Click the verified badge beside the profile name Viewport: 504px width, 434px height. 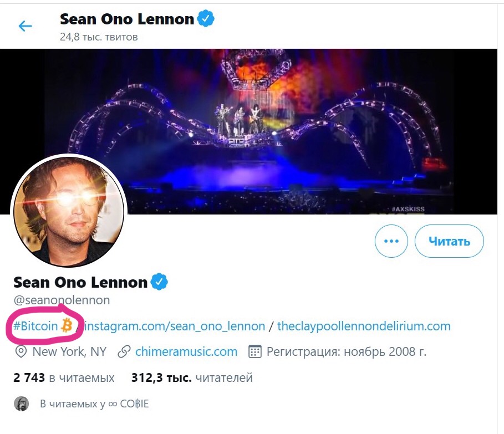point(160,282)
